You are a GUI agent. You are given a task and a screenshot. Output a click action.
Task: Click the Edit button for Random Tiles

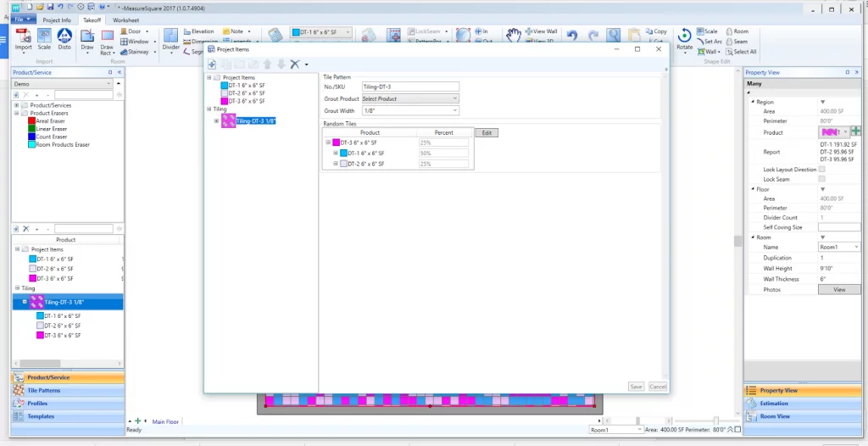pyautogui.click(x=487, y=133)
